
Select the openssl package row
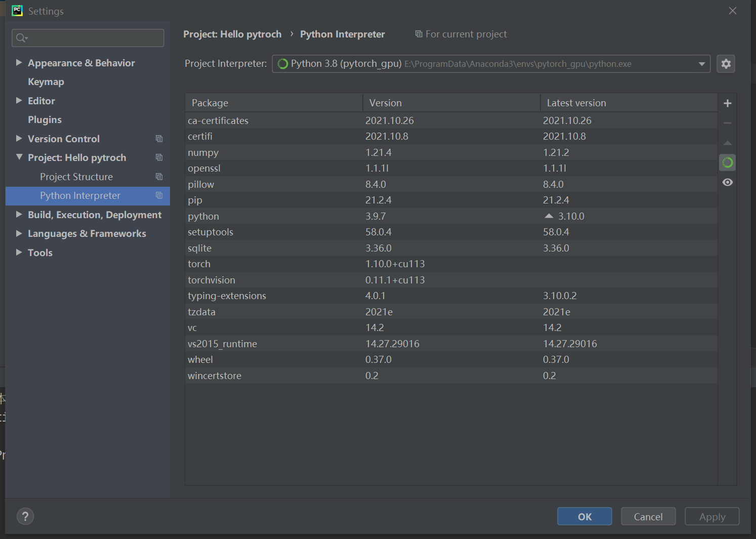tap(451, 168)
